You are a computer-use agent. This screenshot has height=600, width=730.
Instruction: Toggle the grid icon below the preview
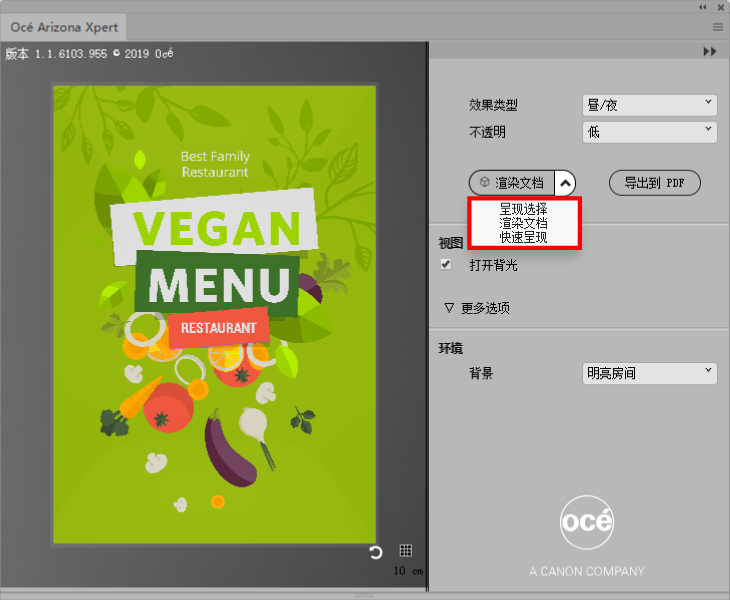coord(405,551)
